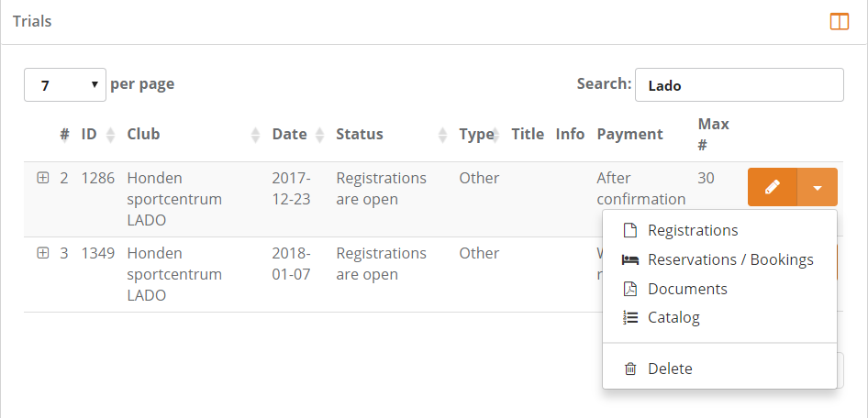Toggle the caret dropdown beside edit button
868x418 pixels.
point(818,187)
